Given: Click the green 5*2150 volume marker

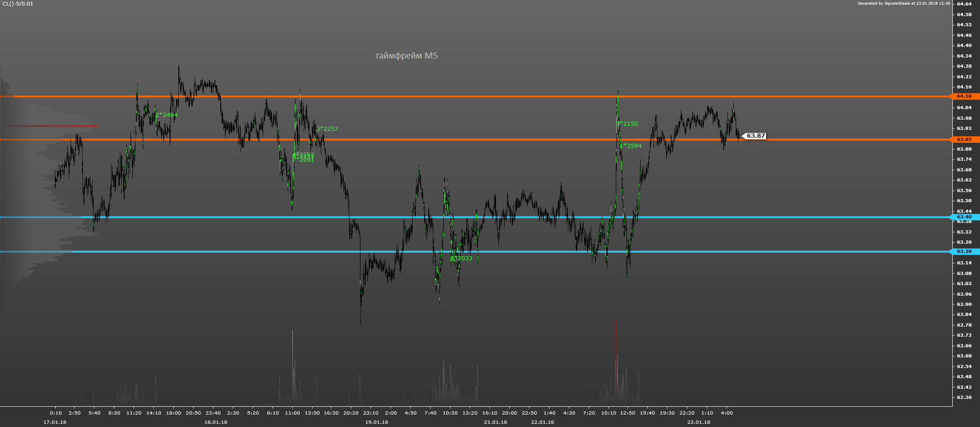Looking at the screenshot, I should click(x=627, y=124).
